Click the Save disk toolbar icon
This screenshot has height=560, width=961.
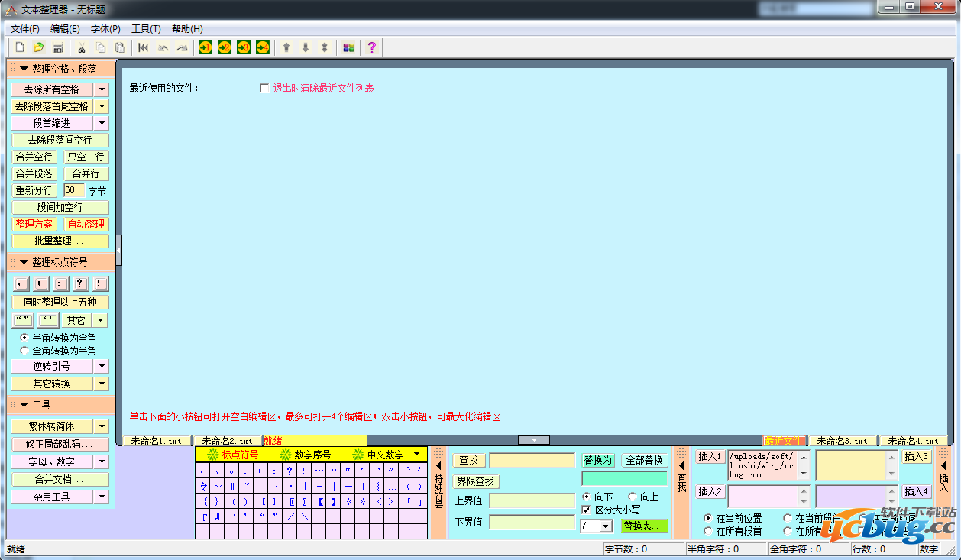tap(57, 47)
